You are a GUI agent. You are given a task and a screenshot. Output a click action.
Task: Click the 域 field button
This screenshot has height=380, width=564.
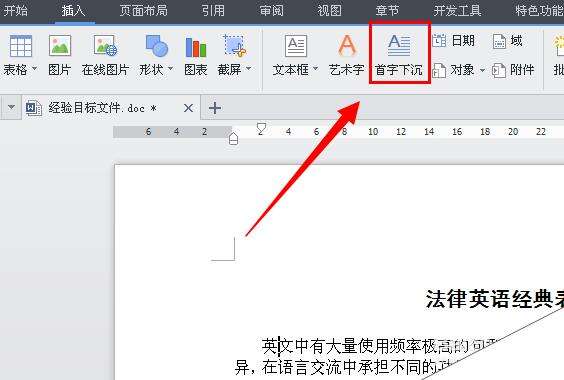(x=508, y=41)
